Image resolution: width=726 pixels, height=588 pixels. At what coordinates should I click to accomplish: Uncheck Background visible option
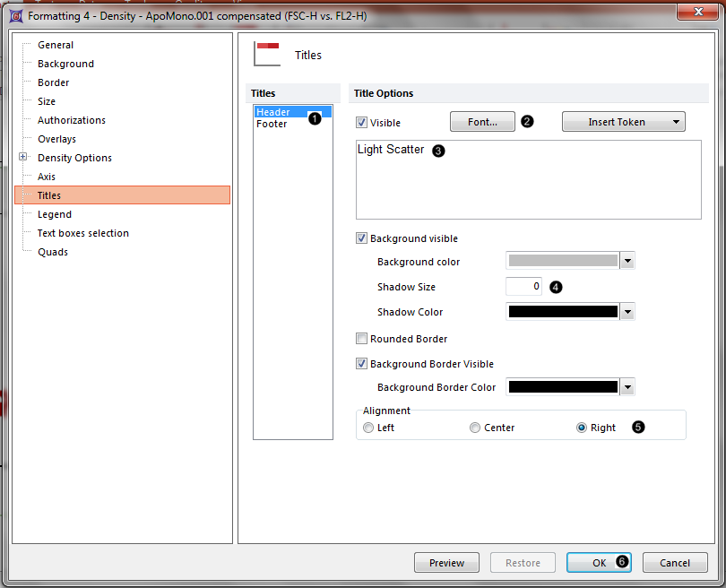(362, 239)
